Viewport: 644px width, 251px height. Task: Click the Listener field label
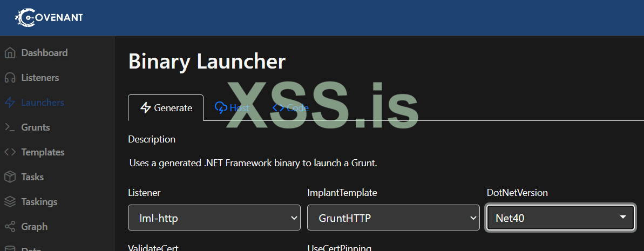click(144, 193)
